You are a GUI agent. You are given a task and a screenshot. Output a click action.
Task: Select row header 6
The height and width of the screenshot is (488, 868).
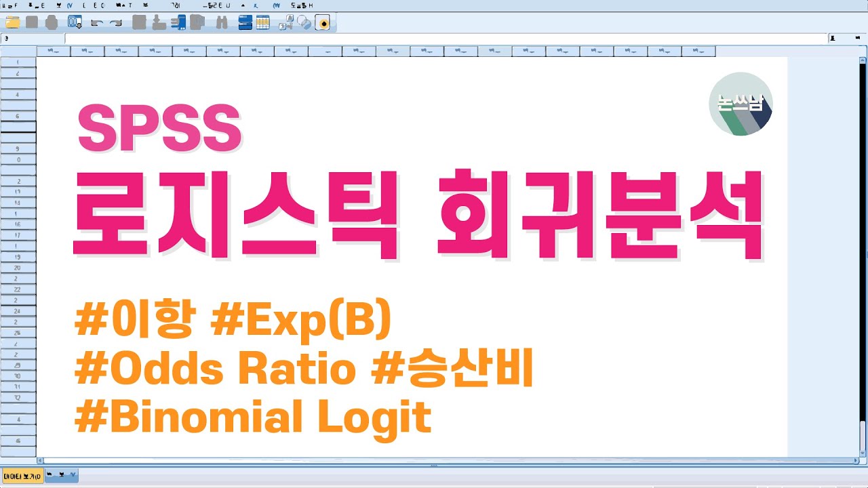point(18,116)
